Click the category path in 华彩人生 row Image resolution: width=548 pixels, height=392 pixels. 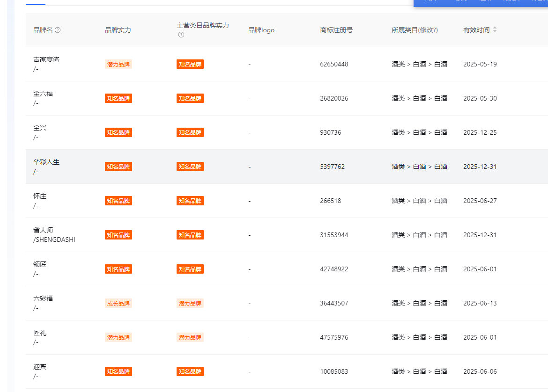point(419,167)
